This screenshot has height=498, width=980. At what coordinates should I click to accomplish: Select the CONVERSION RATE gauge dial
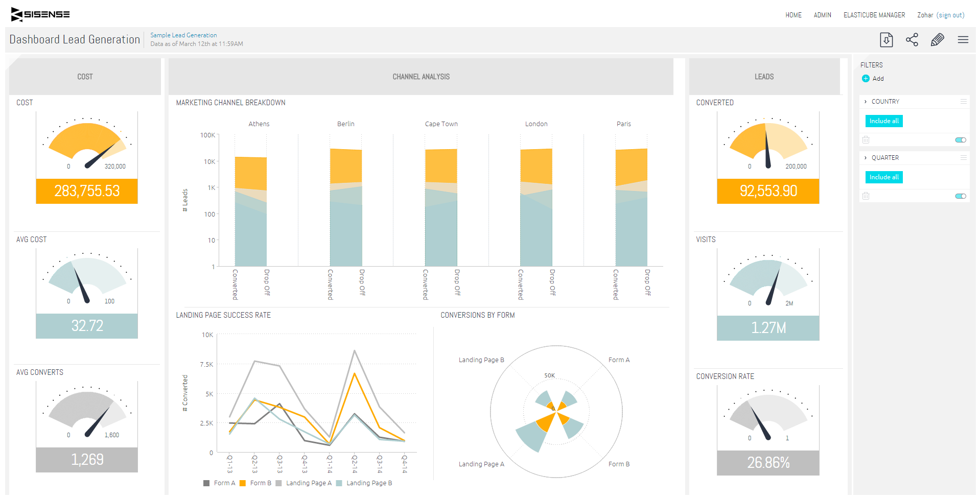click(768, 415)
